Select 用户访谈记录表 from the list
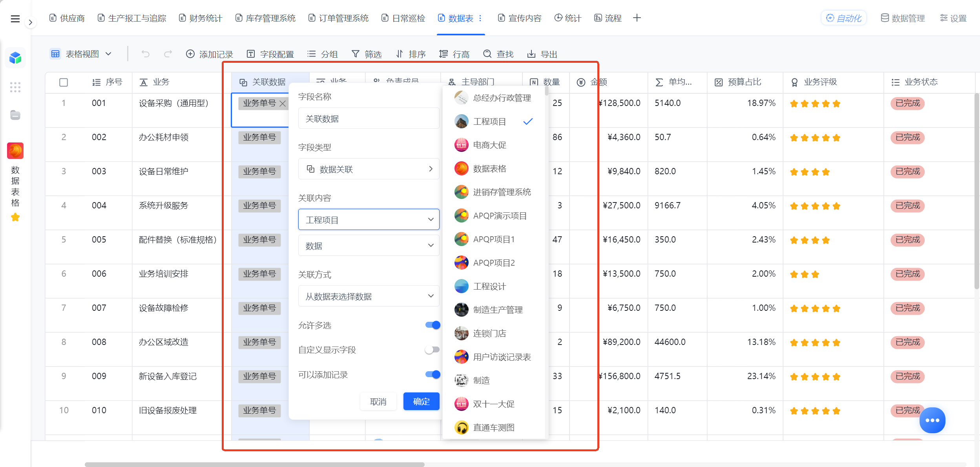This screenshot has width=980, height=467. click(x=494, y=357)
